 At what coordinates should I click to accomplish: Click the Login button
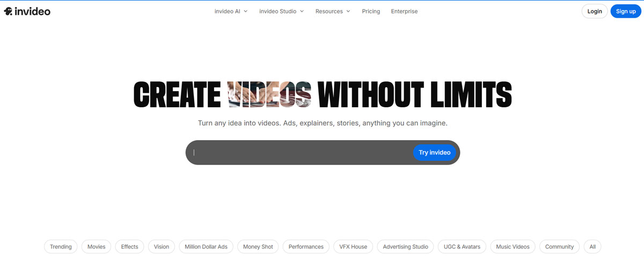pyautogui.click(x=595, y=11)
